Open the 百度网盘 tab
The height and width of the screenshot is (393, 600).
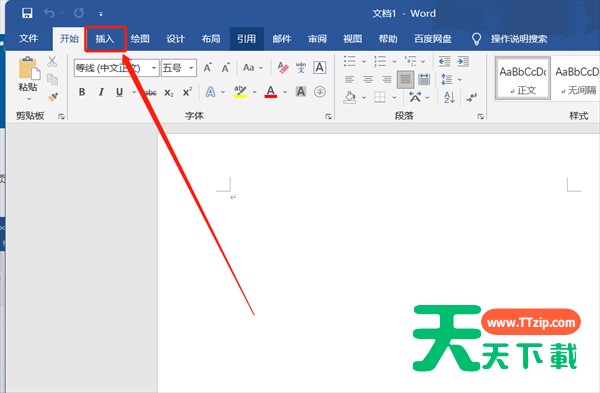click(x=433, y=39)
